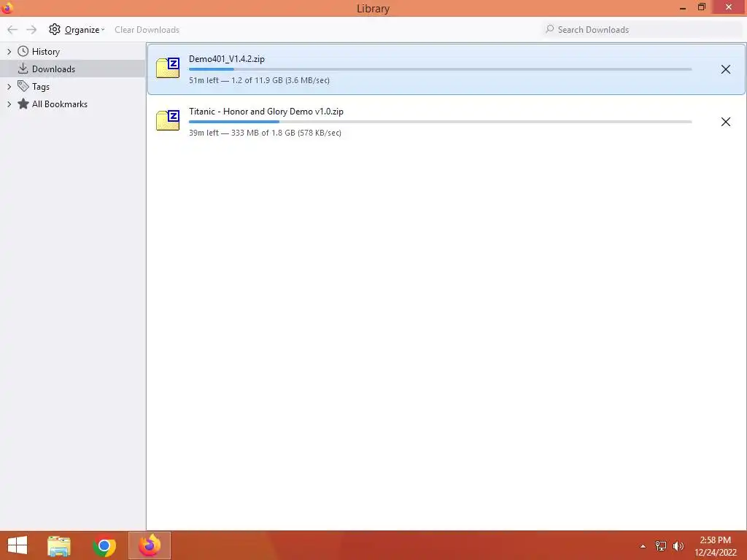Viewport: 747px width, 560px height.
Task: Click the Organize gear icon
Action: (x=55, y=29)
